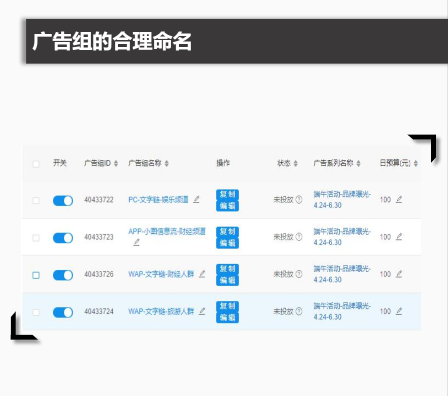Image resolution: width=448 pixels, height=396 pixels.
Task: Edit daily budget pencil in row 40433724
Action: (x=399, y=311)
